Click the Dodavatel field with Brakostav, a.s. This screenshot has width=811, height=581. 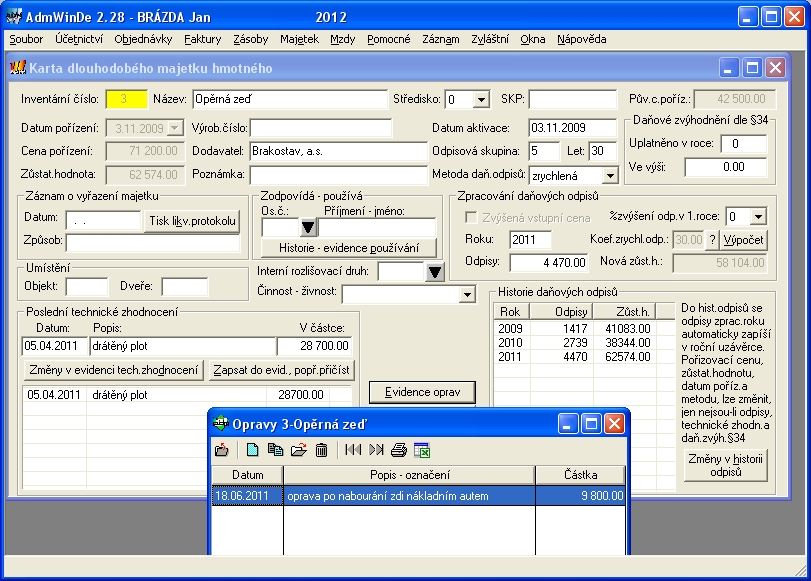point(338,151)
